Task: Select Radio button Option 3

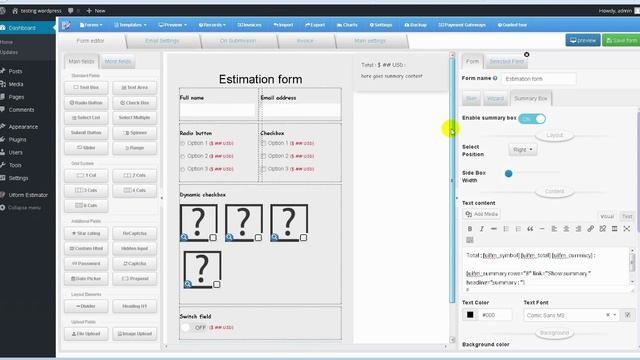Action: (x=182, y=169)
